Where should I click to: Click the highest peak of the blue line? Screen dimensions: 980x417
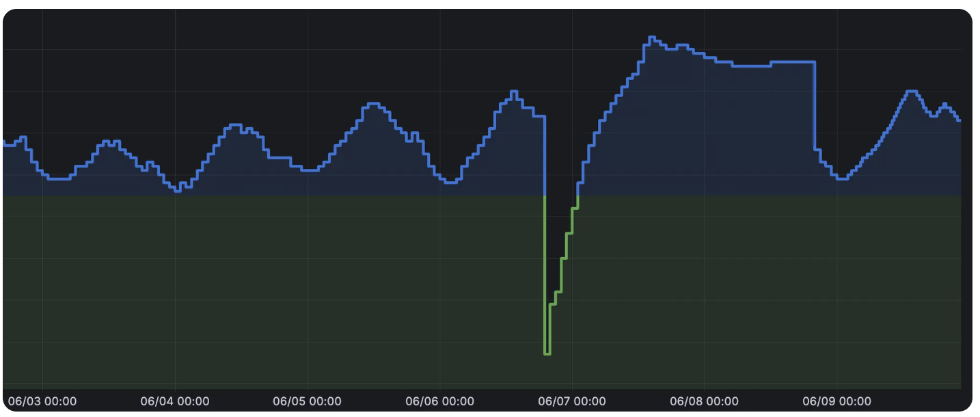click(651, 38)
